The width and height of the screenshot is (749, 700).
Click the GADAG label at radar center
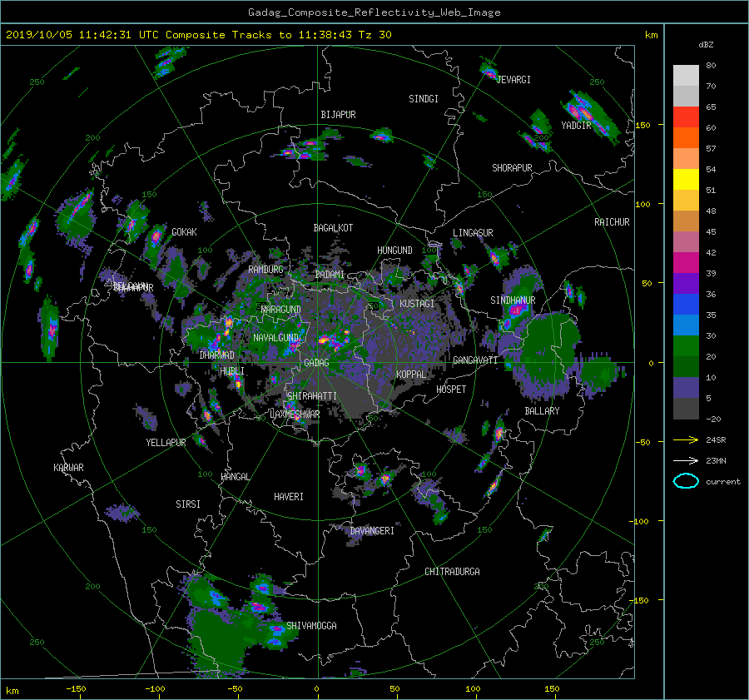tap(316, 363)
